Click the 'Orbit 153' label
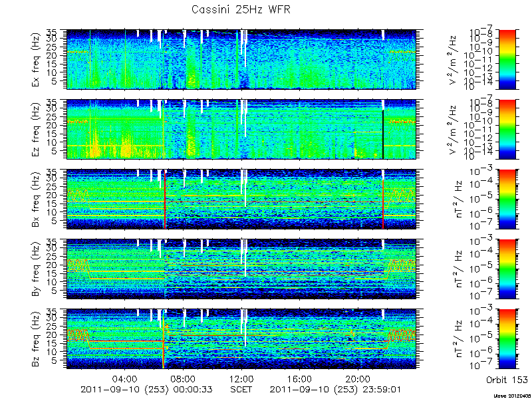The height and width of the screenshot is (399, 532). point(507,379)
